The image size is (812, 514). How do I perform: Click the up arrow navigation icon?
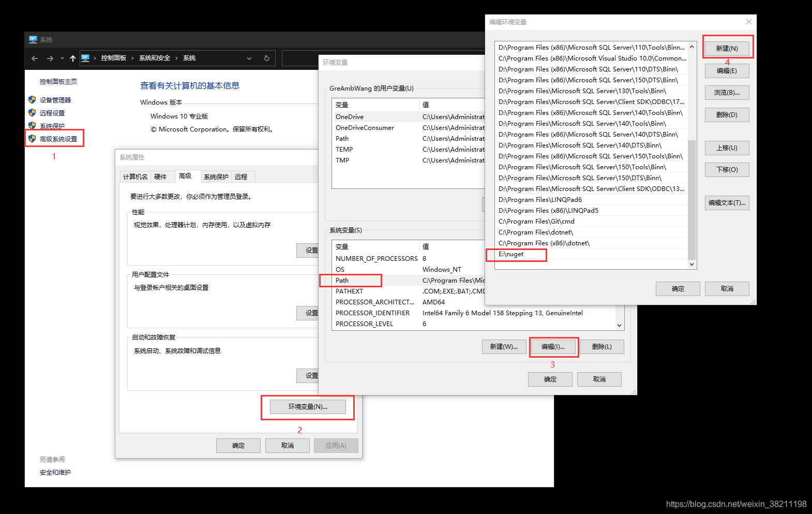[x=73, y=58]
